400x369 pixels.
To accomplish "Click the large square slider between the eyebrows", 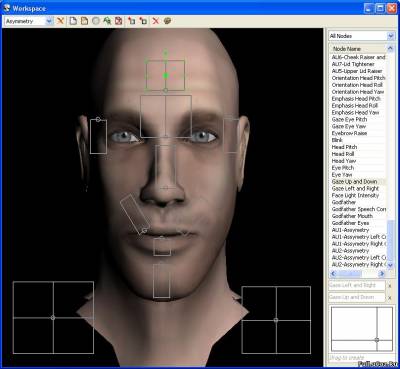I will pos(166,116).
